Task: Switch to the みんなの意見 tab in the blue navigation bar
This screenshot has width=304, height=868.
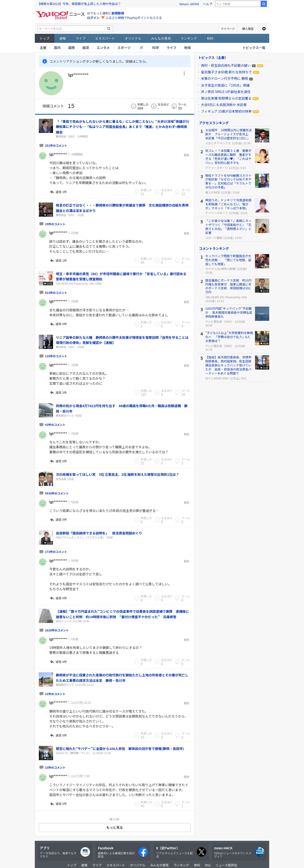Action: click(x=161, y=38)
